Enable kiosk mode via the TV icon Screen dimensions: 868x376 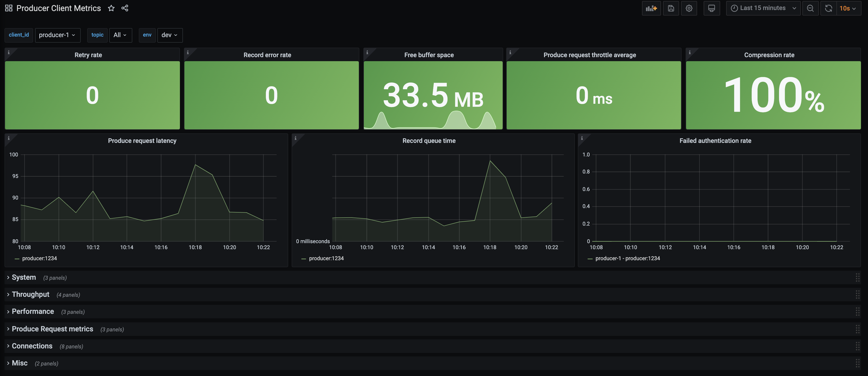click(712, 8)
